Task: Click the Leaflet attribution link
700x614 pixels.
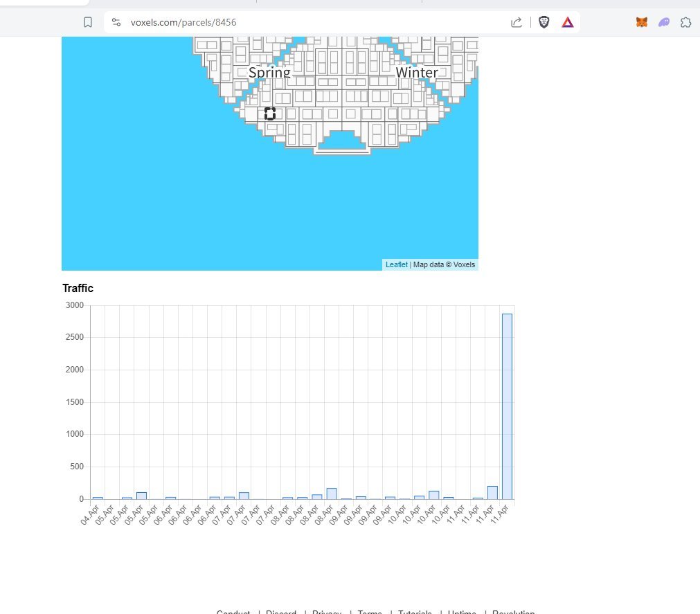Action: point(397,264)
